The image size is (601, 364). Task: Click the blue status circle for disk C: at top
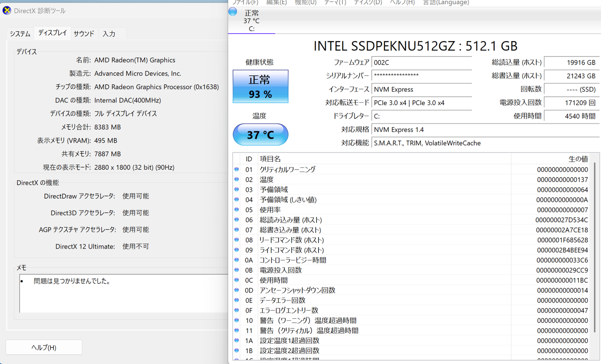[x=233, y=12]
